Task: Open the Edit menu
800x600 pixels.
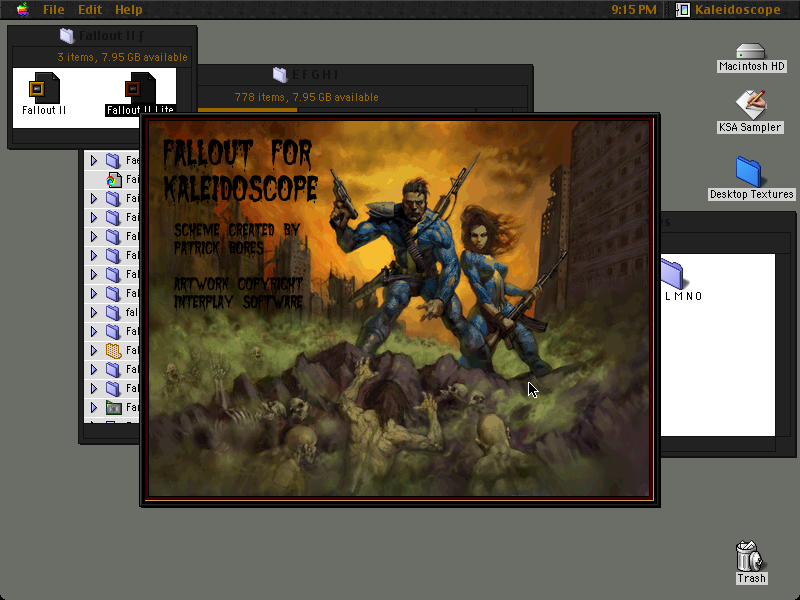Action: coord(90,10)
